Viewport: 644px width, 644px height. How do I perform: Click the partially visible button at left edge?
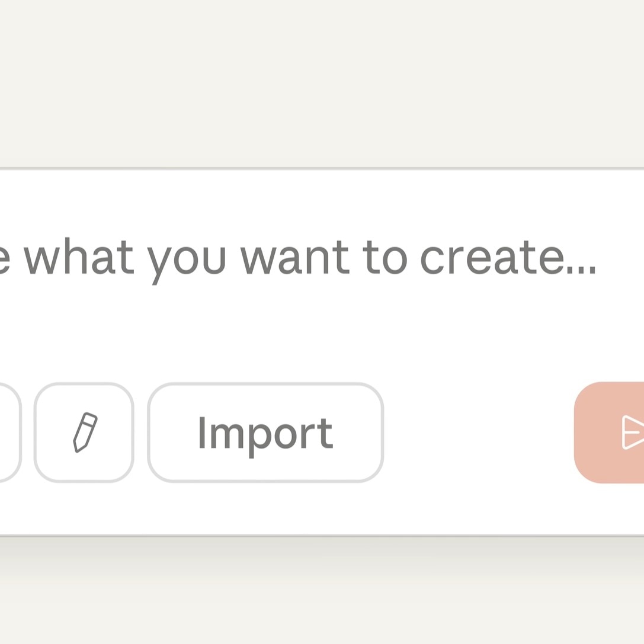point(7,431)
